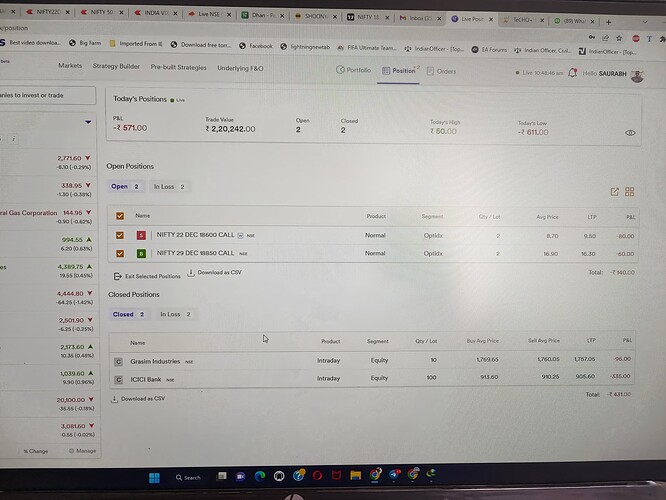666x500 pixels.
Task: Select In Loss 2 filter under Closed Positions
Action: coord(175,314)
